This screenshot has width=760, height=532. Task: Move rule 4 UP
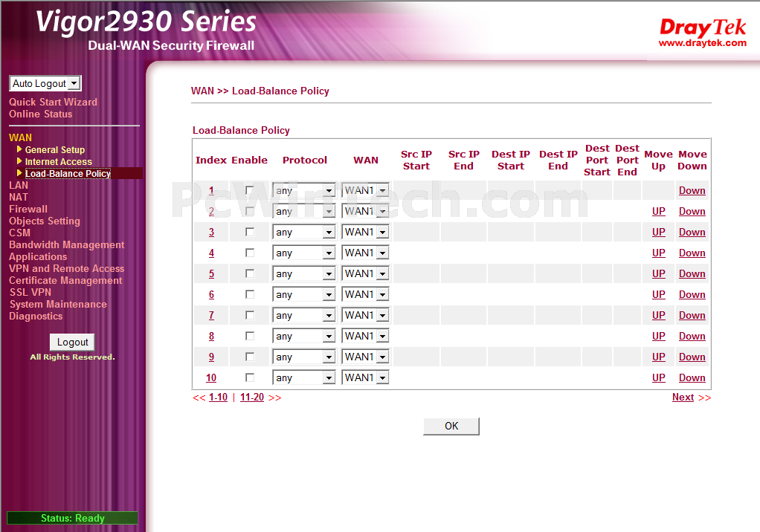(x=659, y=253)
